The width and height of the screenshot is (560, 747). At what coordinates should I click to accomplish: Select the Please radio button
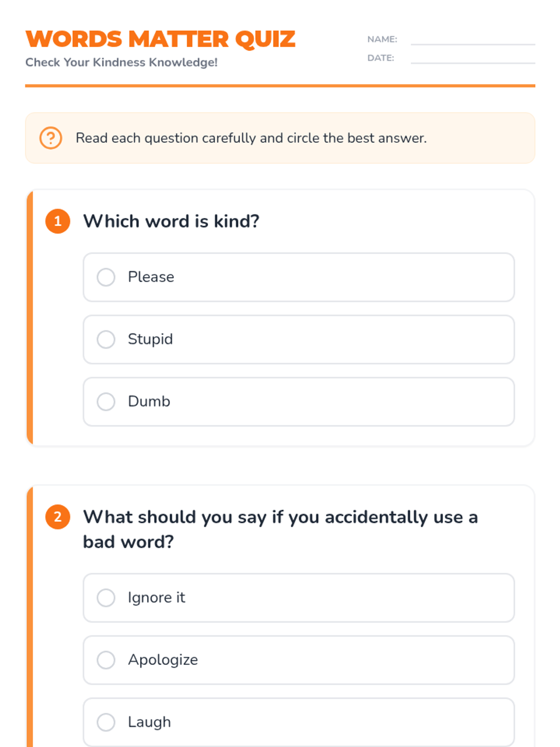pyautogui.click(x=106, y=277)
